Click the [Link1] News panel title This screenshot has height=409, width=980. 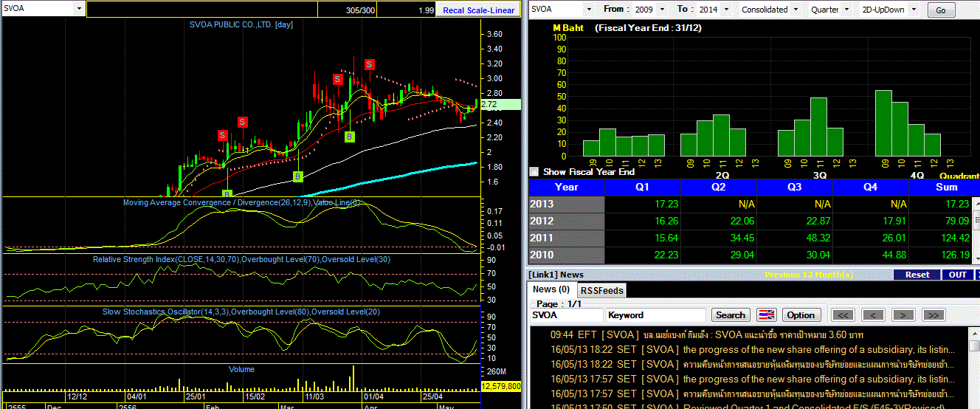pos(556,275)
